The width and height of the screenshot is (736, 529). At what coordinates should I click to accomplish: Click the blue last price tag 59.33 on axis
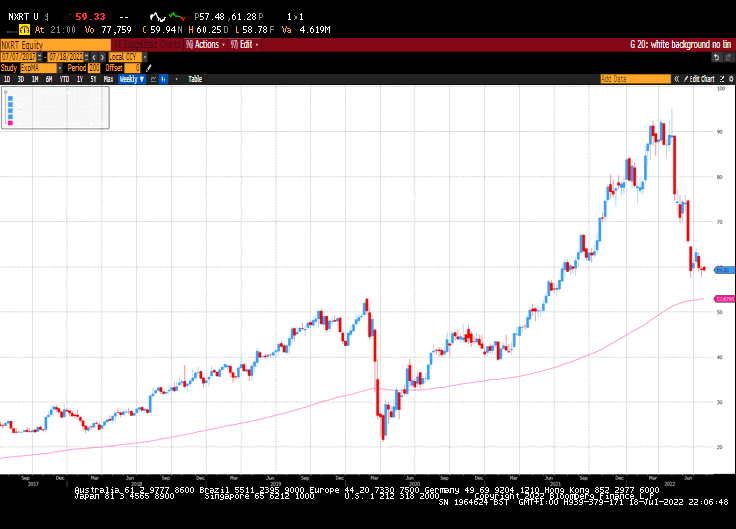(x=724, y=270)
